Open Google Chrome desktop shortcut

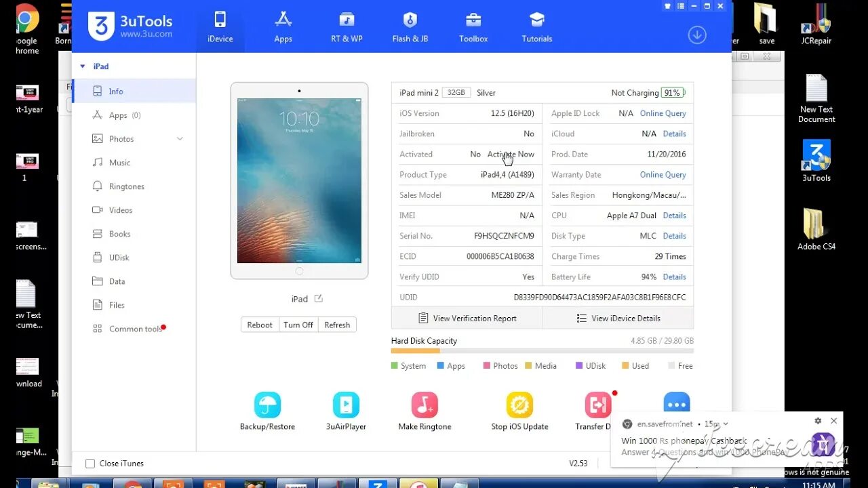26,28
